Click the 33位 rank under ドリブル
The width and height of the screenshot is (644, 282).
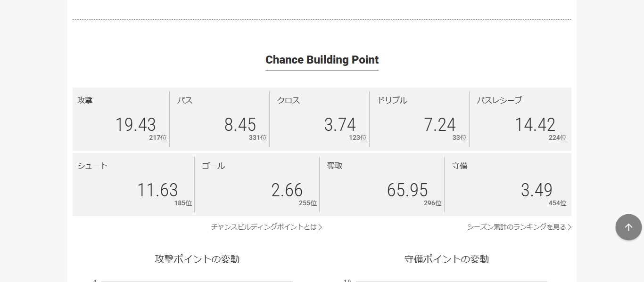tap(459, 138)
